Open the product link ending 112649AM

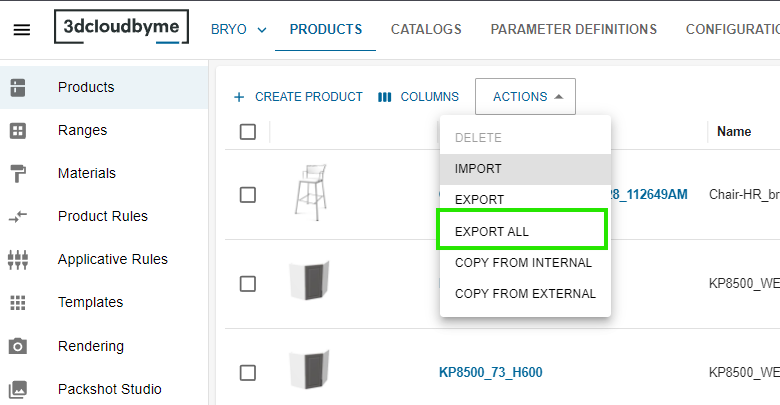(x=649, y=195)
